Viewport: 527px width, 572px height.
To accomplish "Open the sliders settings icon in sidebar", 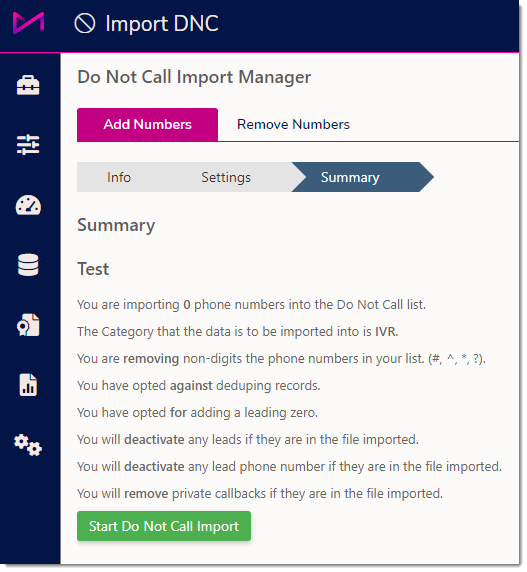I will (x=28, y=145).
